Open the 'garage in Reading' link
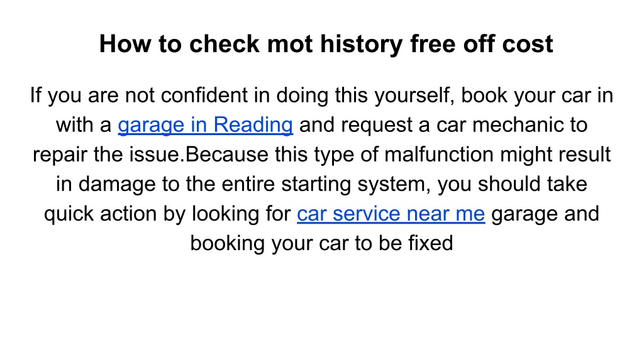This screenshot has height=362, width=644. (x=206, y=125)
